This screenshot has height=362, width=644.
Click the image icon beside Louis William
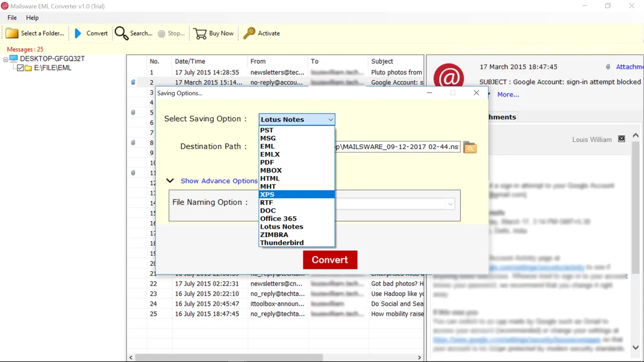[x=621, y=139]
